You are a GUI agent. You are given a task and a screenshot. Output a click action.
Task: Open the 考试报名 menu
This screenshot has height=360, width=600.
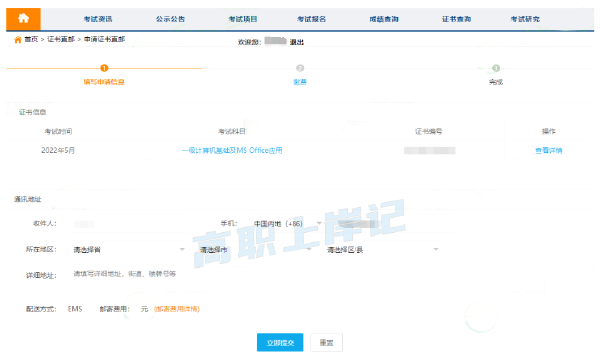[x=311, y=19]
